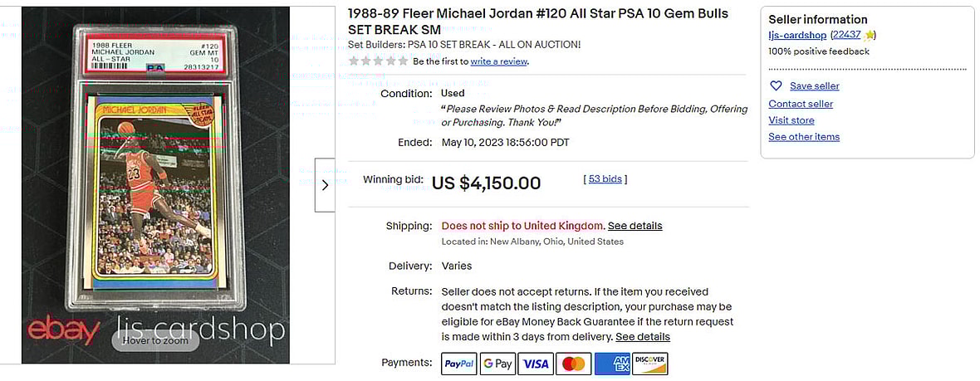Click the seller feedback score 22437
The image size is (980, 381).
point(845,35)
